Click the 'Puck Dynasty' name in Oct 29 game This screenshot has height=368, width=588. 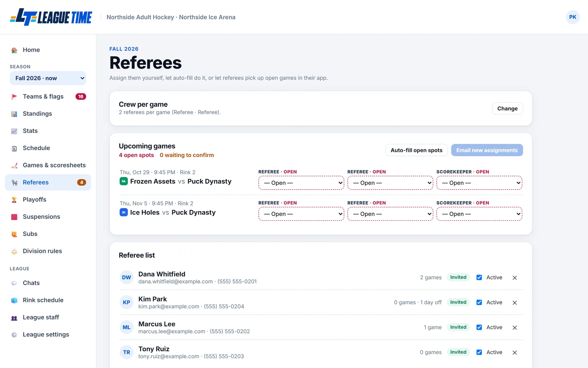pos(209,181)
